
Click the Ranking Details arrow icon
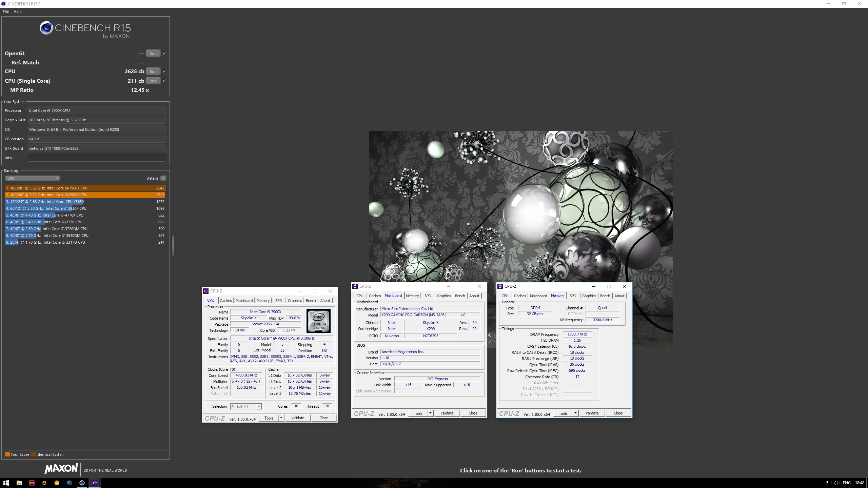(163, 178)
